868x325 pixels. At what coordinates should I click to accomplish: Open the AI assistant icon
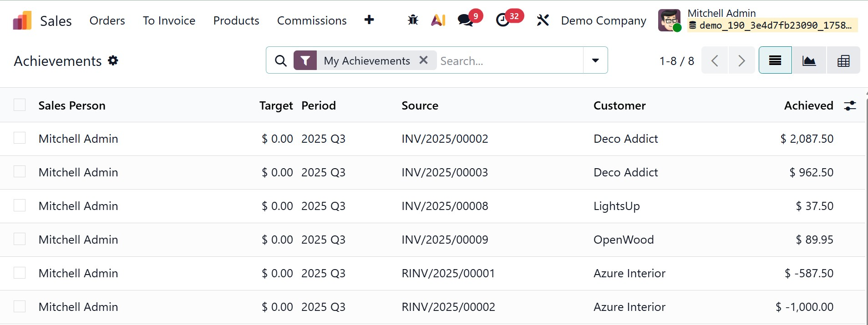[438, 20]
